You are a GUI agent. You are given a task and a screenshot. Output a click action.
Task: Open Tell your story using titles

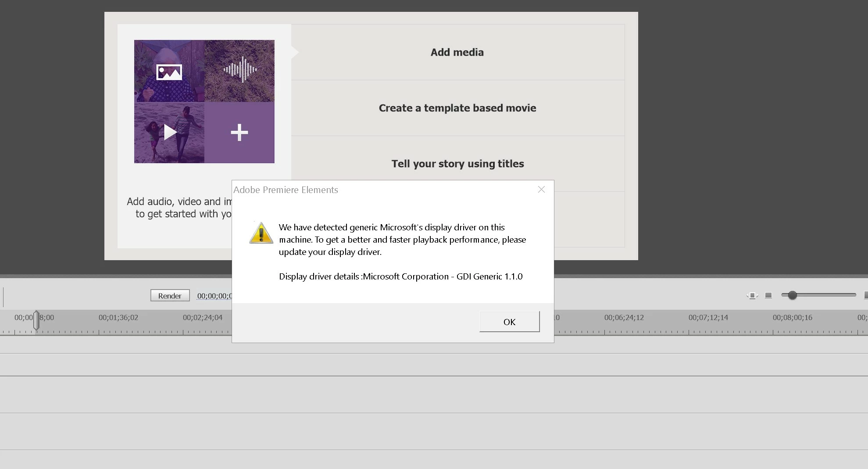457,164
